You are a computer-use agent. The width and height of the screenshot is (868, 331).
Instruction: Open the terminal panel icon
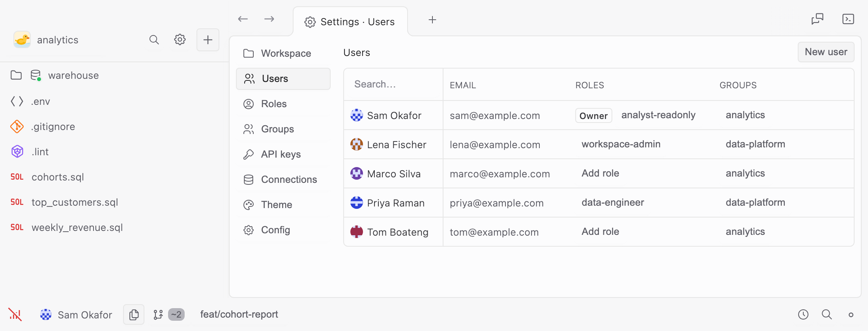pyautogui.click(x=848, y=19)
